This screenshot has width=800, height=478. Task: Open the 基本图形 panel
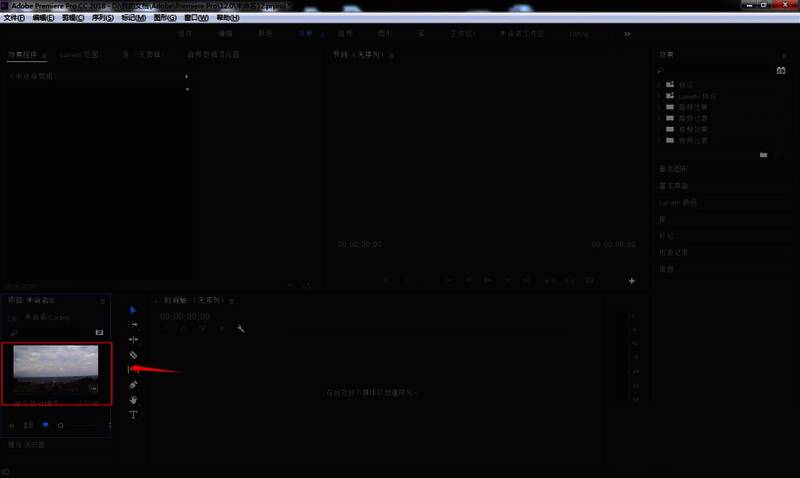coord(673,169)
